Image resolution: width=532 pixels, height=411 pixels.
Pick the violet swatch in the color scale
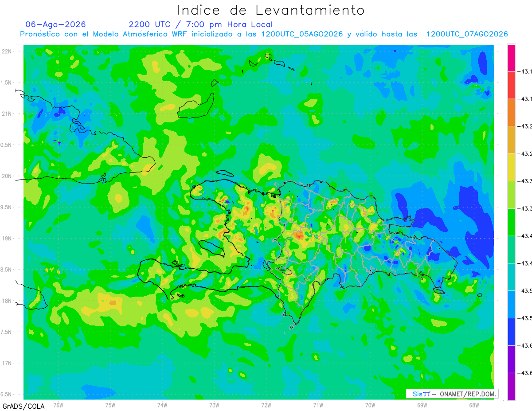click(511, 359)
